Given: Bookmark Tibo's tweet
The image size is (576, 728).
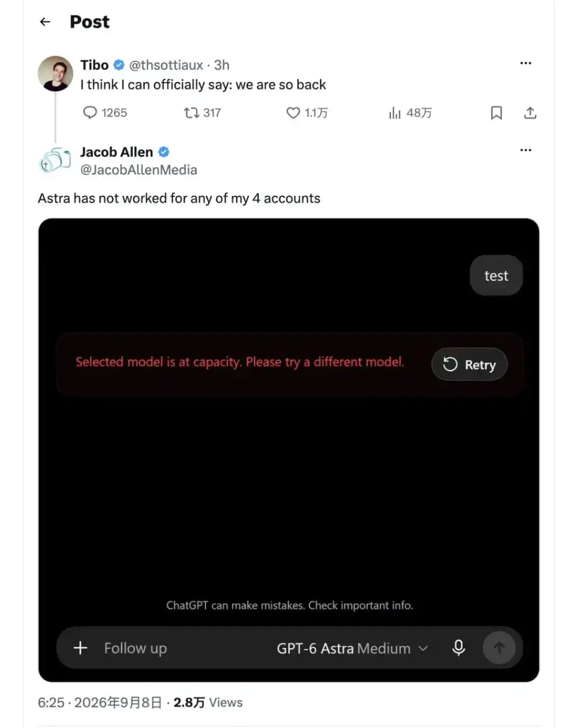Looking at the screenshot, I should (x=496, y=113).
